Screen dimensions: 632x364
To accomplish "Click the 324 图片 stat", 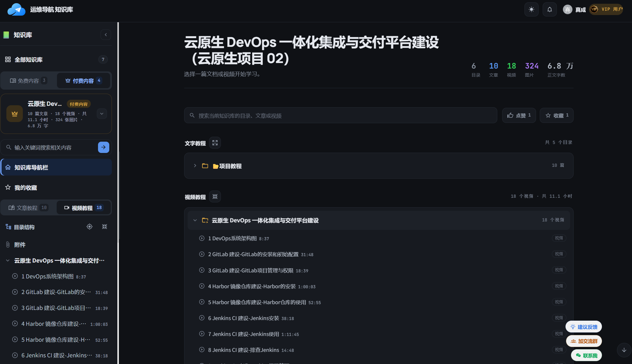I will click(531, 70).
